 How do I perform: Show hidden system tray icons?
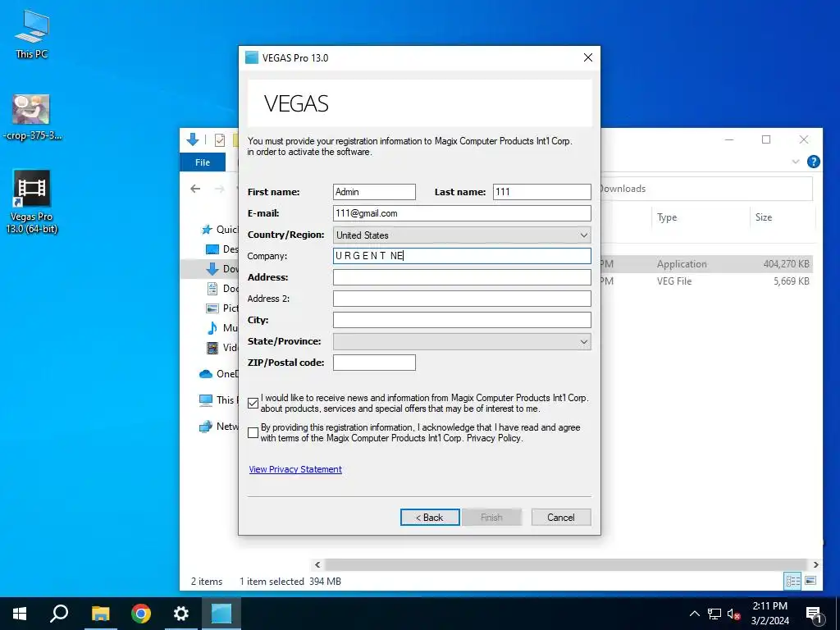694,614
